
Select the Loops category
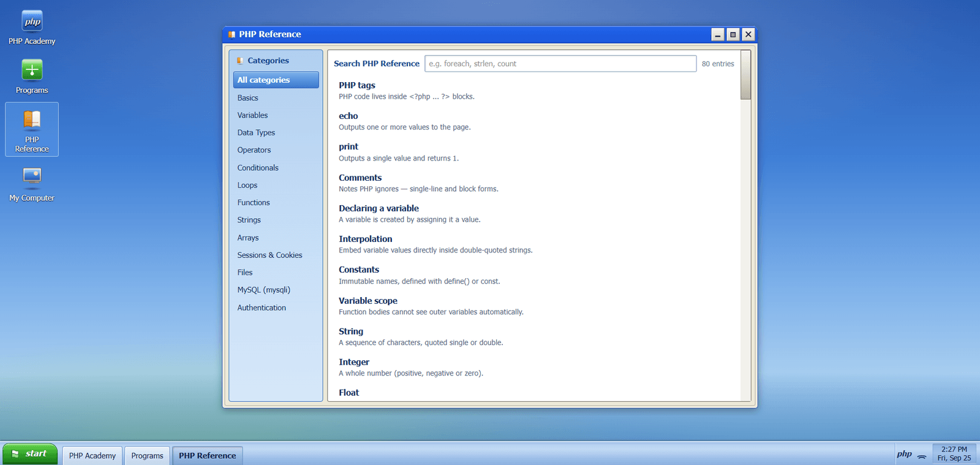[276, 185]
